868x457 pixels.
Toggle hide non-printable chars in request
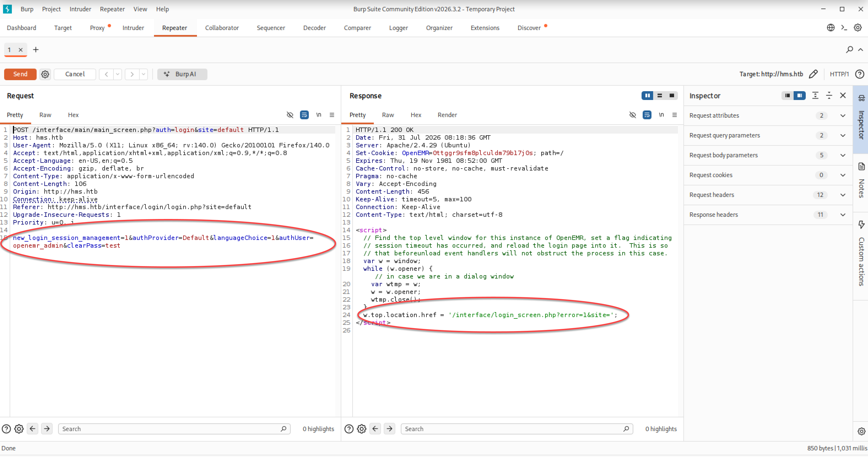[290, 115]
